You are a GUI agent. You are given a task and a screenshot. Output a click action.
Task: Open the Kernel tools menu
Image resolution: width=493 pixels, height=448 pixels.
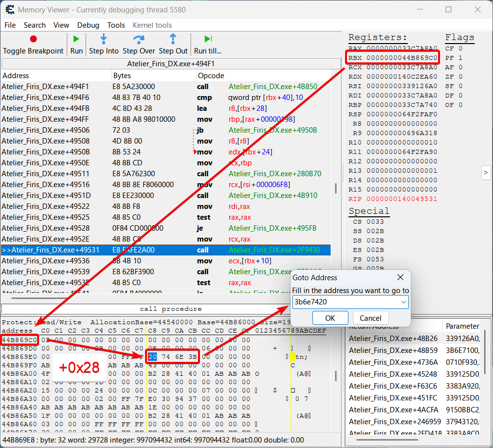pyautogui.click(x=152, y=25)
